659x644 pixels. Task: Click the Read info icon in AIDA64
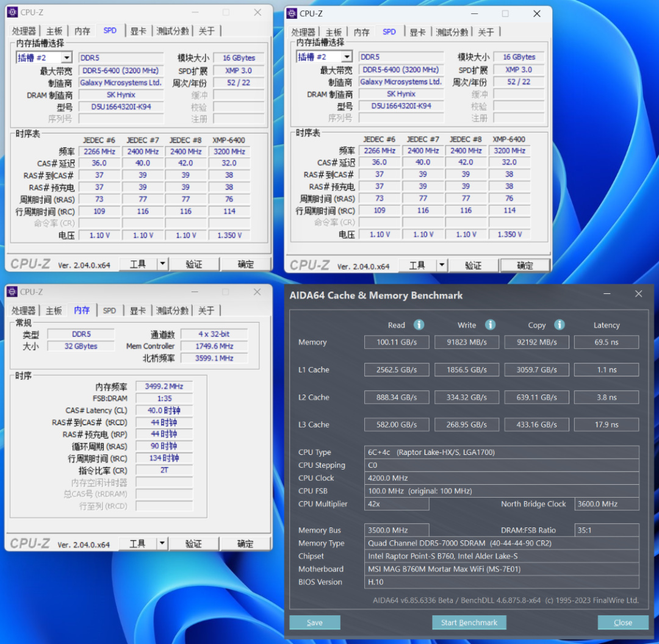419,324
